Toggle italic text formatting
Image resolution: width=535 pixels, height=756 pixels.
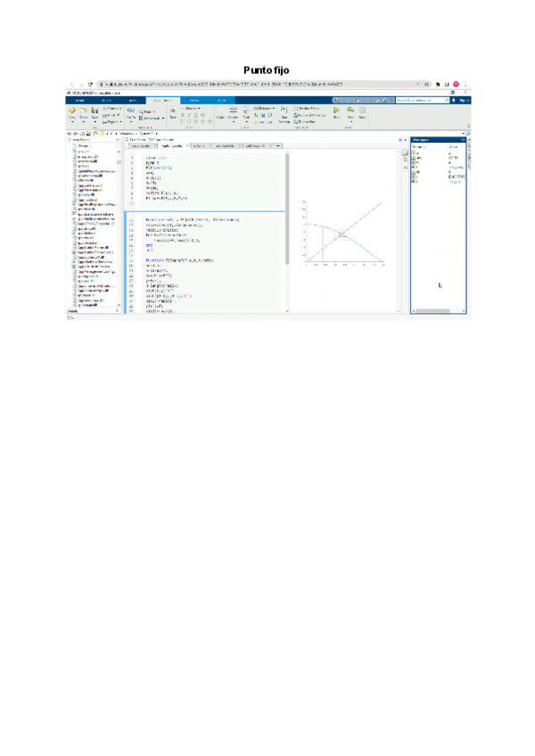click(x=189, y=114)
